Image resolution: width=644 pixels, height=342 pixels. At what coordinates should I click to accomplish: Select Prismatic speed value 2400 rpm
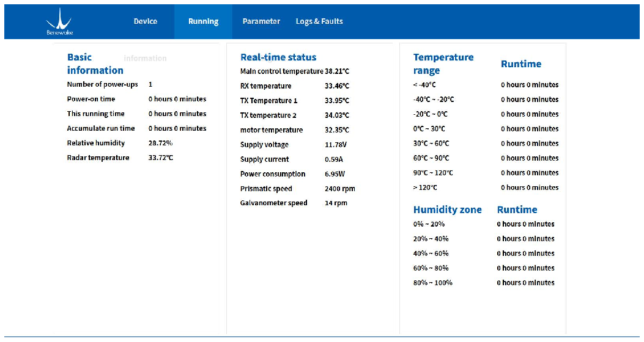(339, 189)
